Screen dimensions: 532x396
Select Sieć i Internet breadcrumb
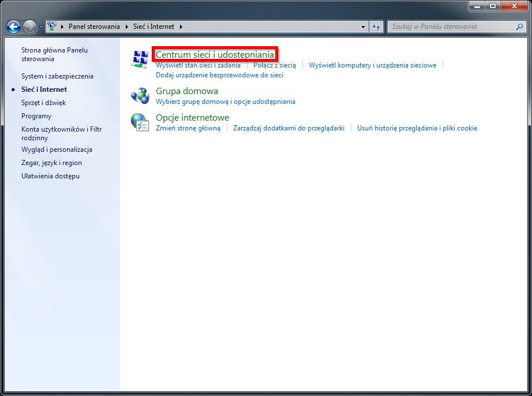click(153, 27)
